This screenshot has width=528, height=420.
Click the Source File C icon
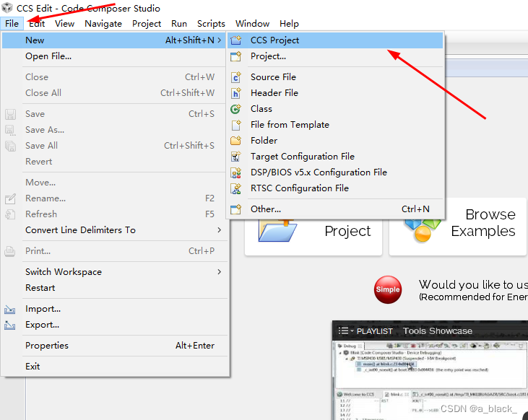tap(235, 77)
